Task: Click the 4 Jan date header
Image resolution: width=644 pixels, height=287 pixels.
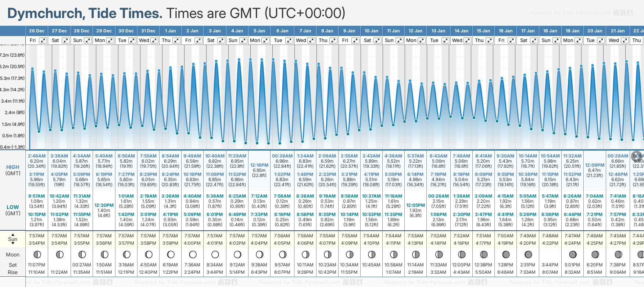Action: point(237,31)
